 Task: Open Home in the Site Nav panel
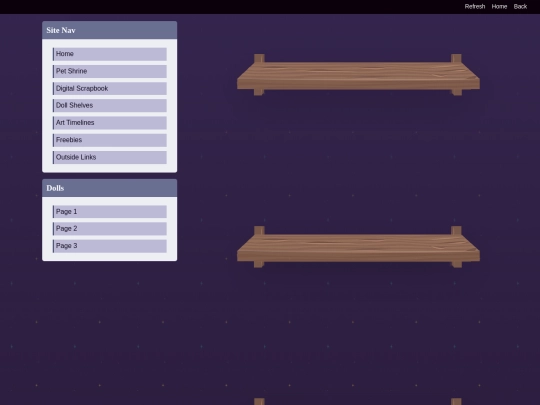(110, 54)
